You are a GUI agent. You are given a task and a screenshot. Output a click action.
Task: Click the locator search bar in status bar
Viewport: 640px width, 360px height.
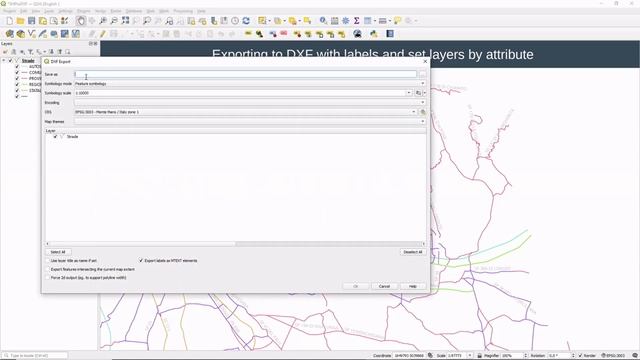pyautogui.click(x=34, y=356)
